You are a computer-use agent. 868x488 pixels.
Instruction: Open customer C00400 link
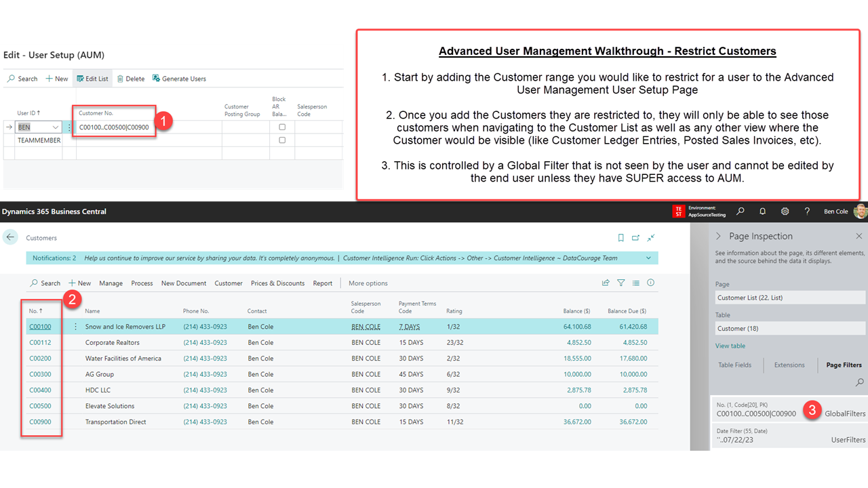[x=40, y=390]
